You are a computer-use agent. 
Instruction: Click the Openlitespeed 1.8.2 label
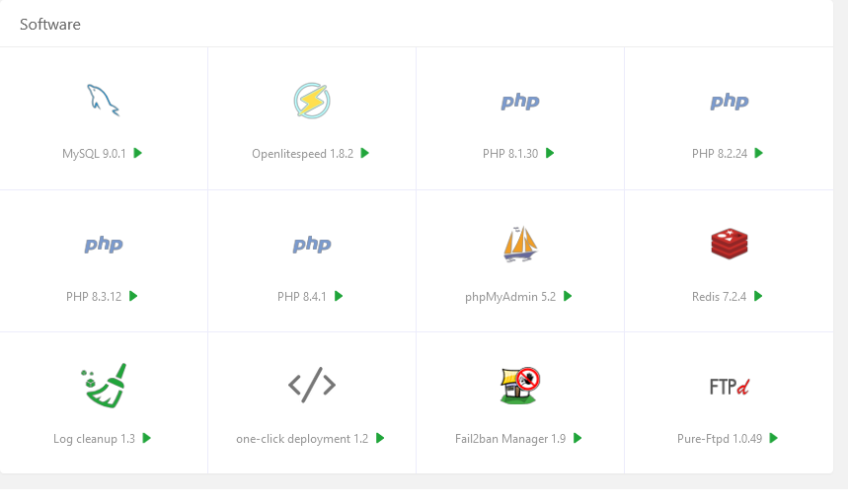pos(302,154)
